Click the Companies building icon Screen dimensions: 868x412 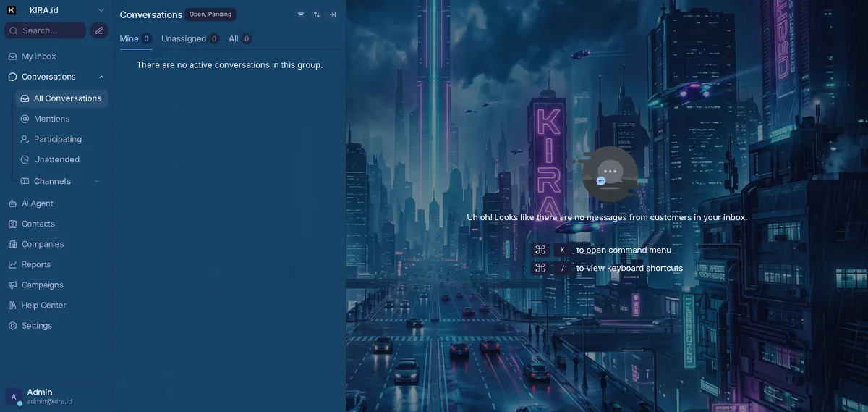[x=12, y=244]
